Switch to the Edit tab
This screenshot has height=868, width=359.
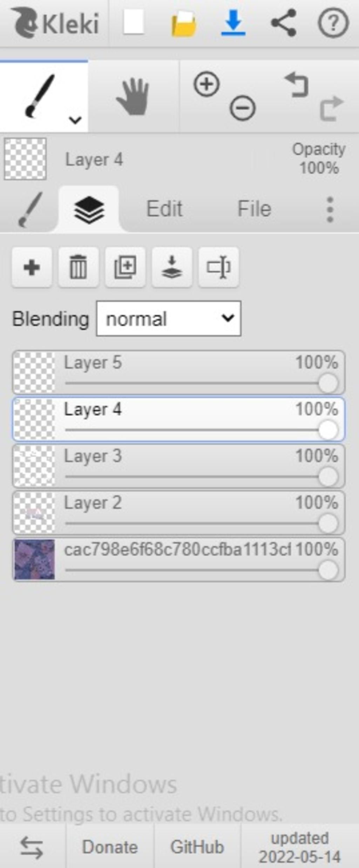pos(164,209)
